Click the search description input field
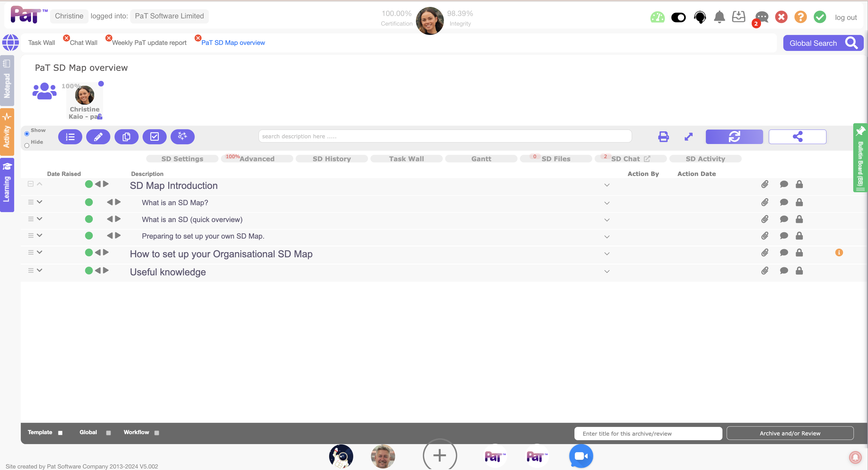Image resolution: width=868 pixels, height=470 pixels. pos(445,136)
